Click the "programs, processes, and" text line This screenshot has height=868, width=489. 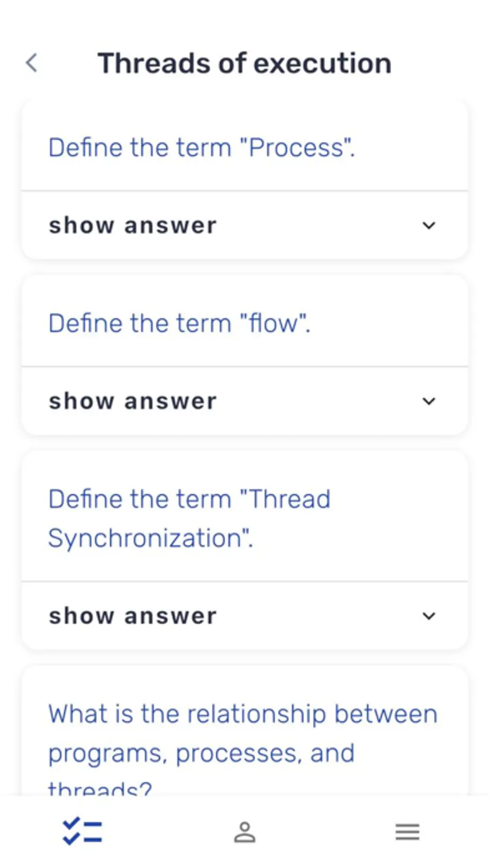201,753
